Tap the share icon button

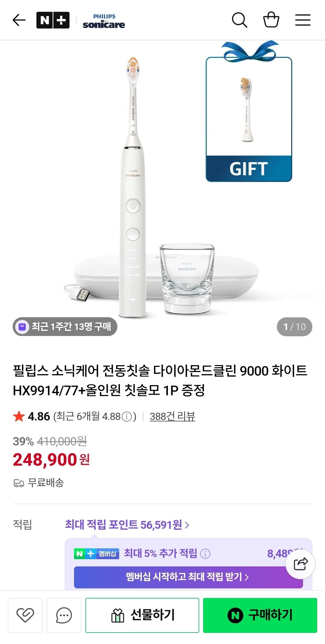[301, 564]
